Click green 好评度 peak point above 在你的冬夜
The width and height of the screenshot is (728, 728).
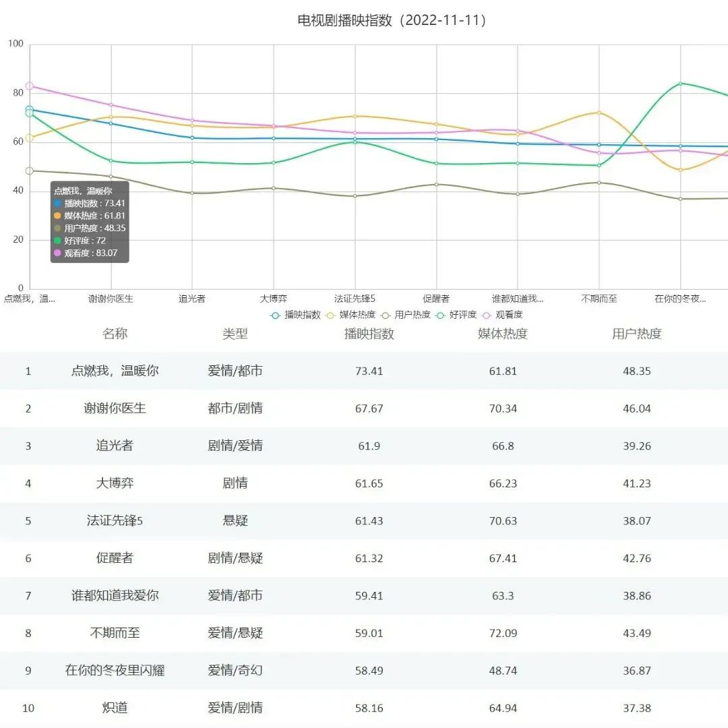click(680, 84)
